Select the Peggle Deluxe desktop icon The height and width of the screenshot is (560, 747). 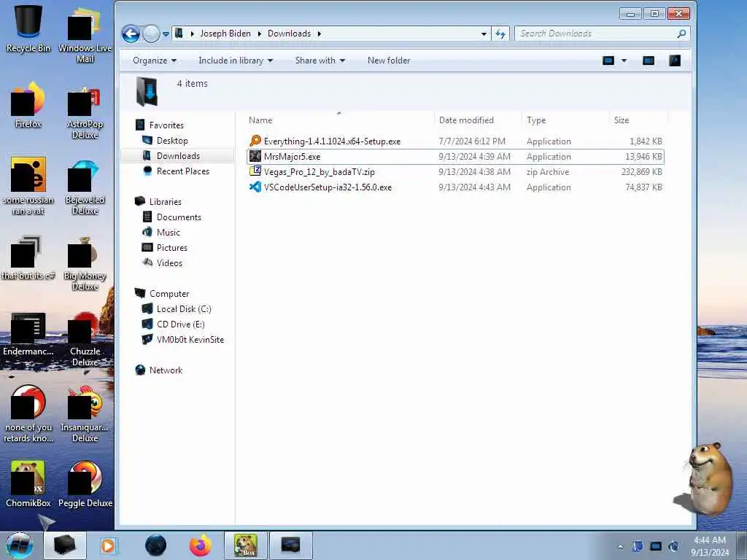(x=85, y=484)
